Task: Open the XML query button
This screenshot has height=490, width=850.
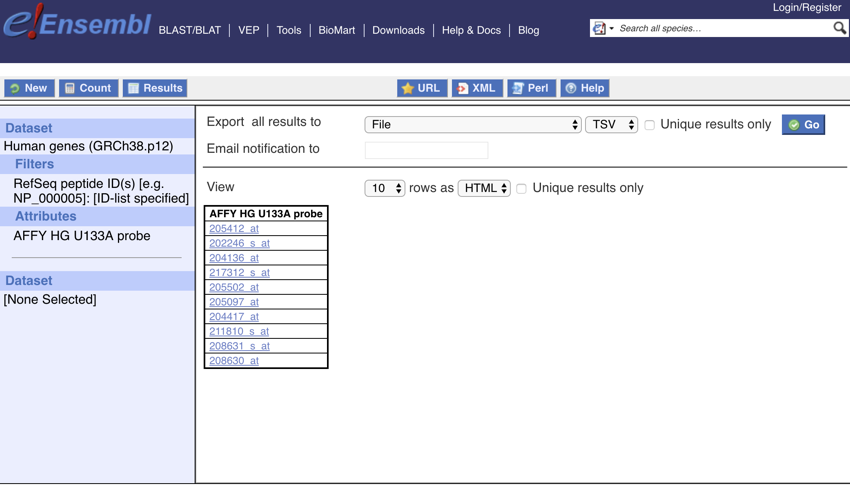Action: (x=477, y=88)
